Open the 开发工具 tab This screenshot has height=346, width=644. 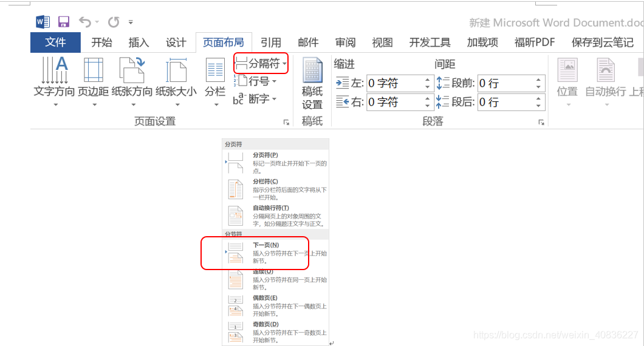coord(430,42)
